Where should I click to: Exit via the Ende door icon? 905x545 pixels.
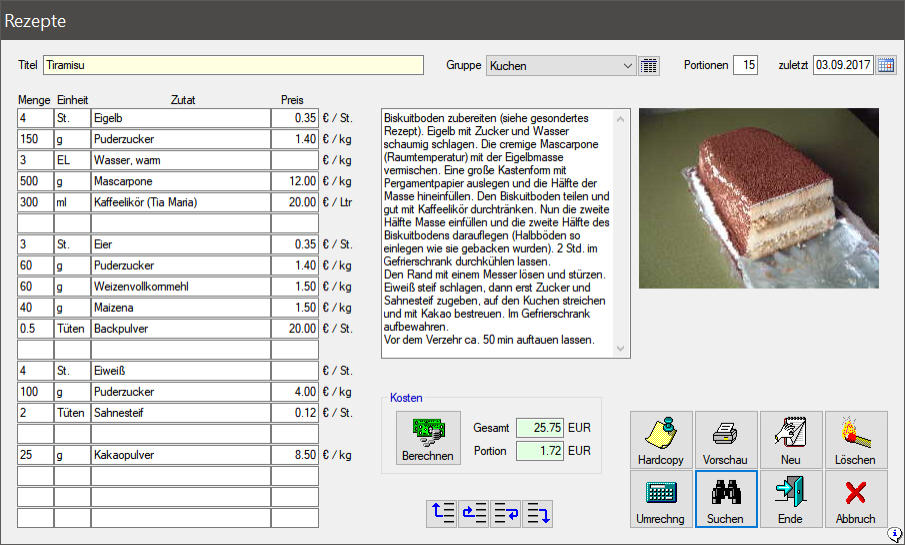point(791,499)
